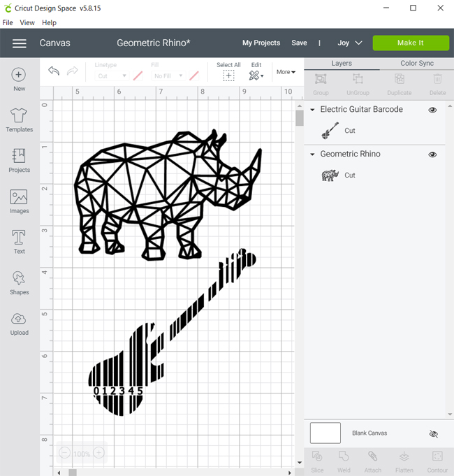Click the Blank Canvas label
The height and width of the screenshot is (476, 454).
point(369,433)
